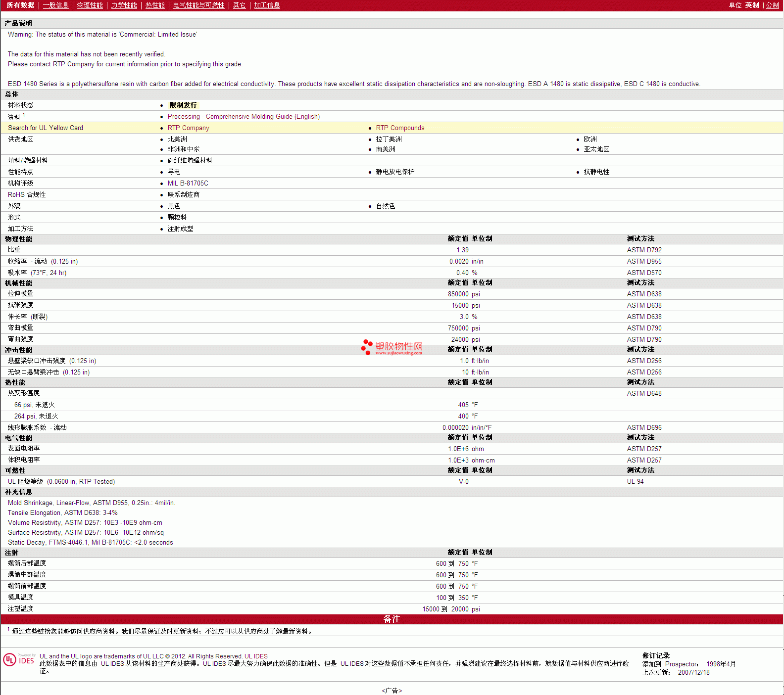784x695 pixels.
Task: Open the 所有数据 tab
Action: [x=20, y=5]
